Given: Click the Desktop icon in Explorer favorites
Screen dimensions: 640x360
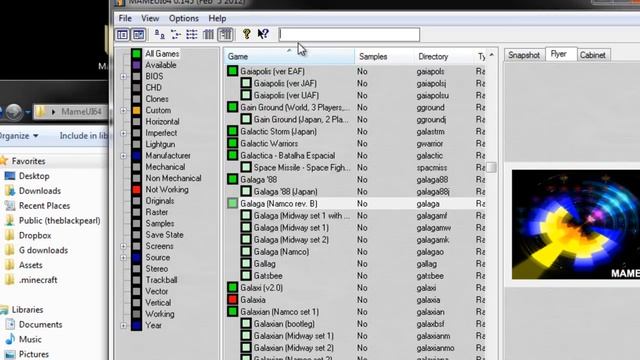Looking at the screenshot, I should pyautogui.click(x=10, y=176).
